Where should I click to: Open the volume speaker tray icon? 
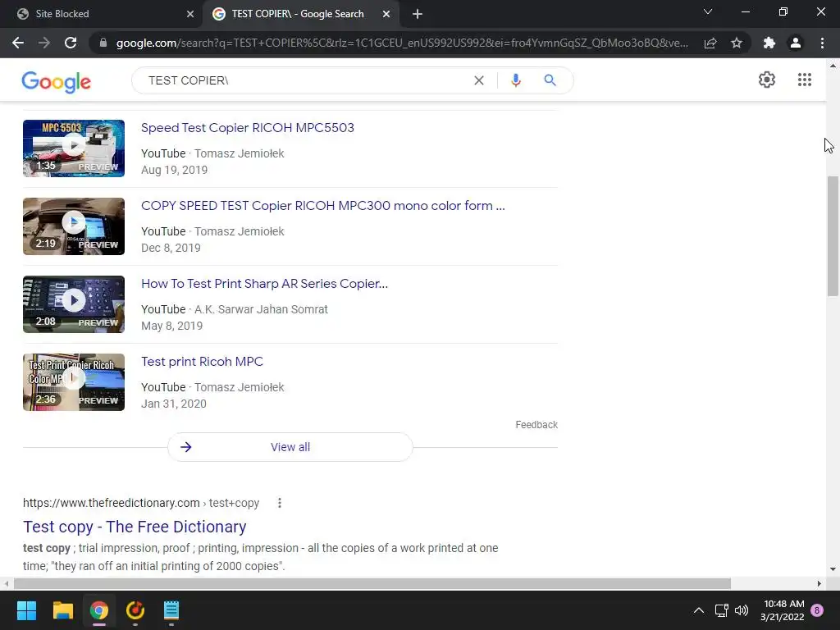[x=742, y=610]
